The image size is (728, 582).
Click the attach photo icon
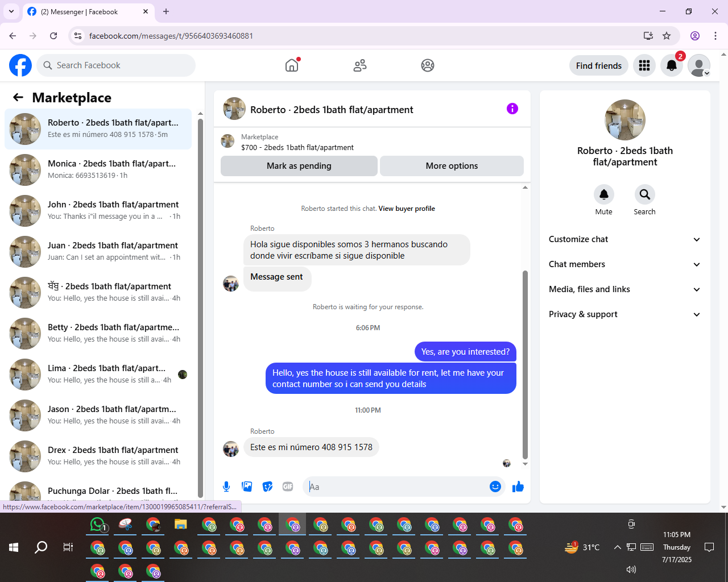point(247,487)
